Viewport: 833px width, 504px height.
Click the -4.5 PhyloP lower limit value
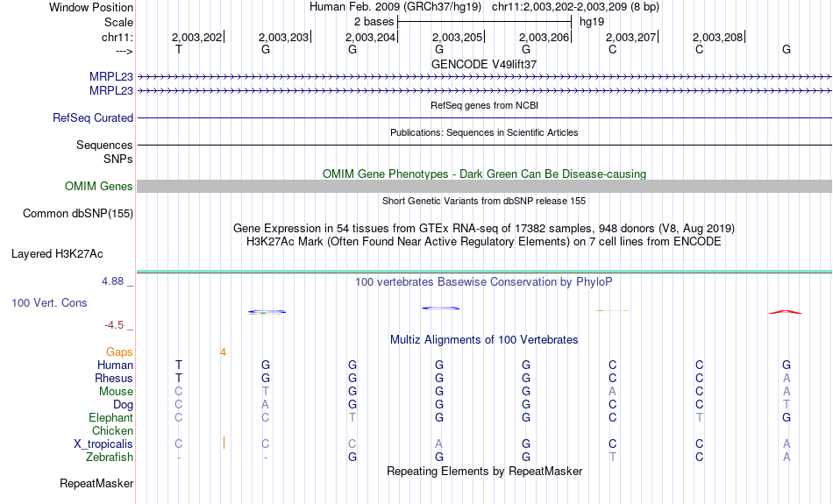[x=114, y=325]
